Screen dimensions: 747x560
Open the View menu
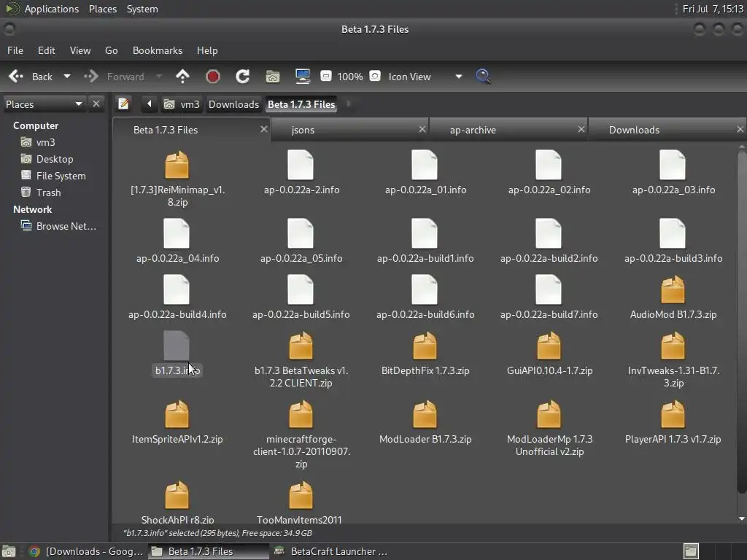pyautogui.click(x=80, y=50)
